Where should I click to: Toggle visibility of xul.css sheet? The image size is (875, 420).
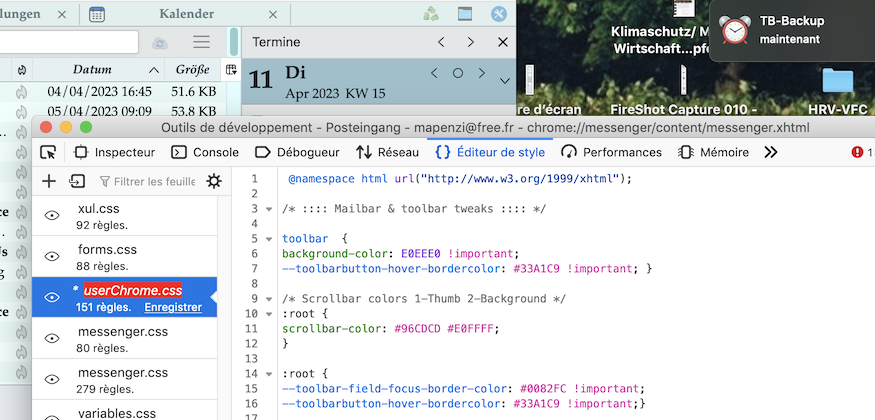(x=52, y=215)
